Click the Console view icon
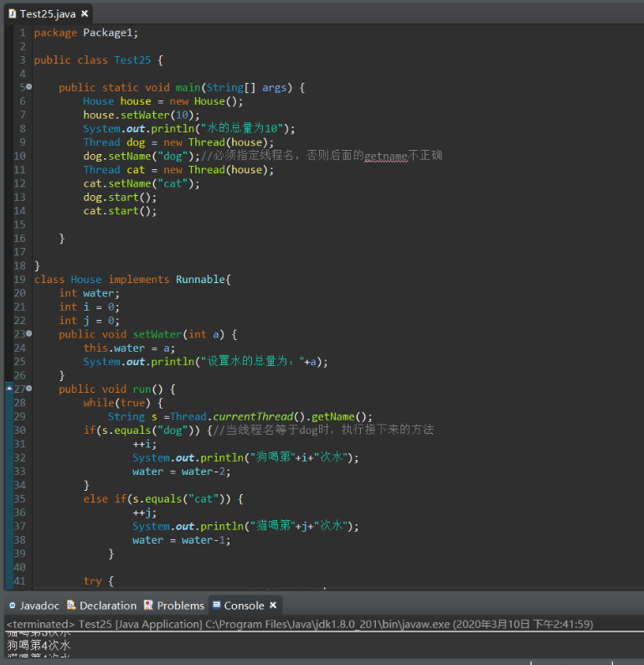Screen dimensions: 644x665 coord(216,605)
